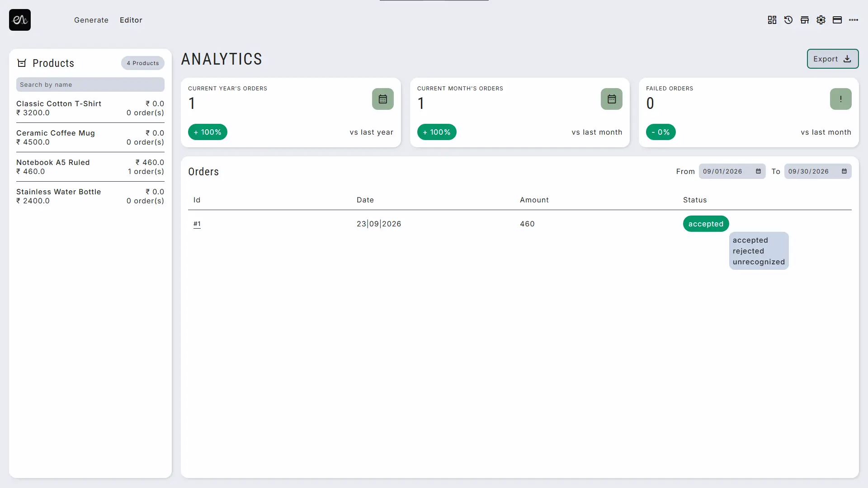This screenshot has height=488, width=868.
Task: Open the accepted status dropdown on order #1
Action: tap(706, 224)
